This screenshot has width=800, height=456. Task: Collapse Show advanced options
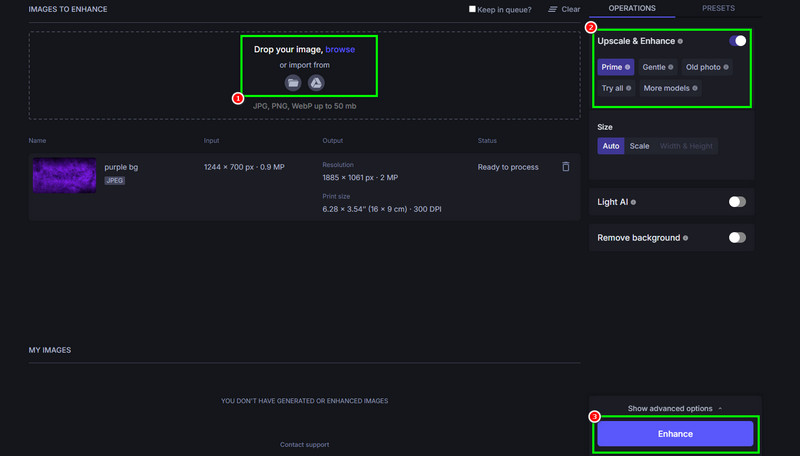coord(675,408)
